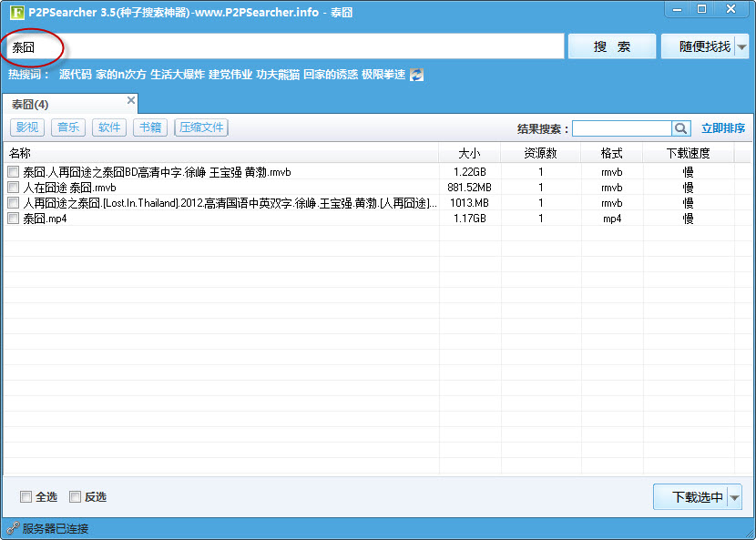
Task: Click the 结果搜索 filter input field
Action: click(x=622, y=128)
